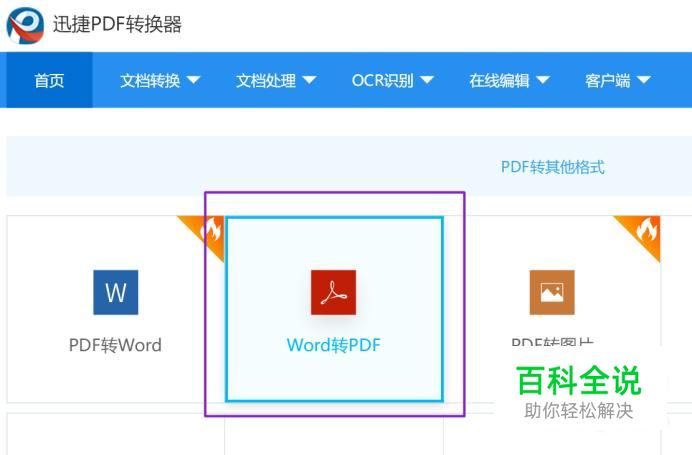Screen dimensions: 692x455
Task: Open the 文档处理 menu
Action: 276,80
